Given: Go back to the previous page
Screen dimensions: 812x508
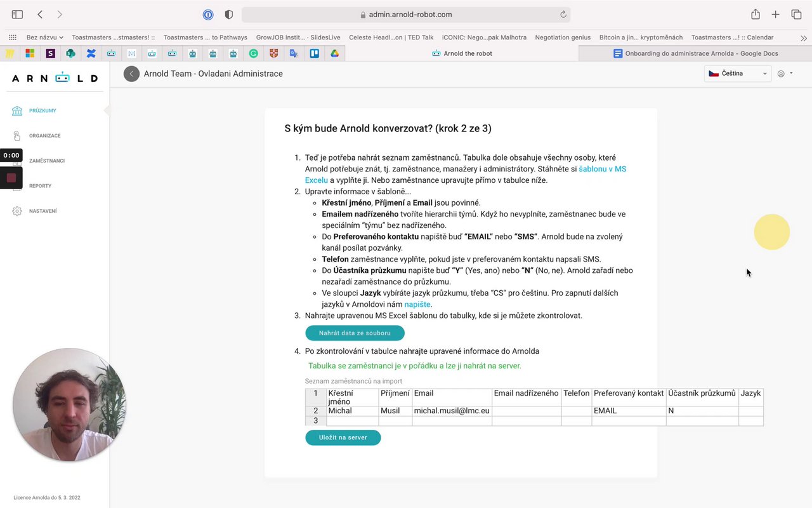Looking at the screenshot, I should tap(40, 14).
